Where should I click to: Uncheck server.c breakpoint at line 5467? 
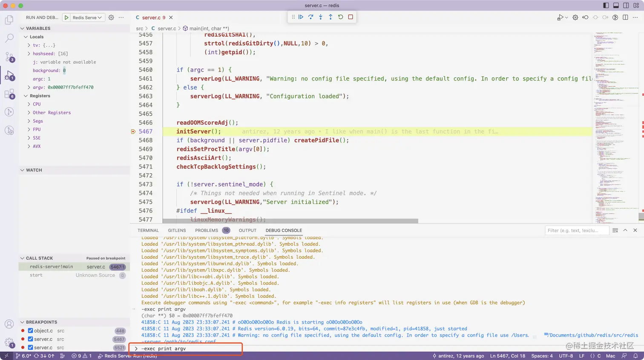[x=30, y=339]
